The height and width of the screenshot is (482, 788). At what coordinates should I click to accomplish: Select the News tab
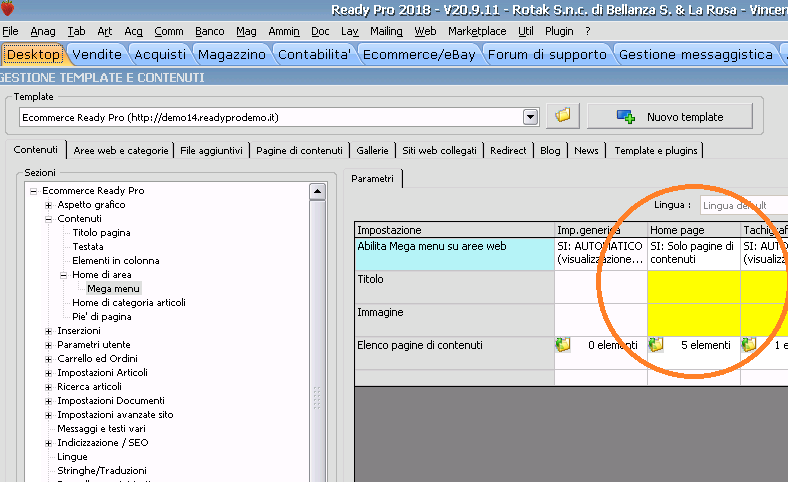coord(586,150)
